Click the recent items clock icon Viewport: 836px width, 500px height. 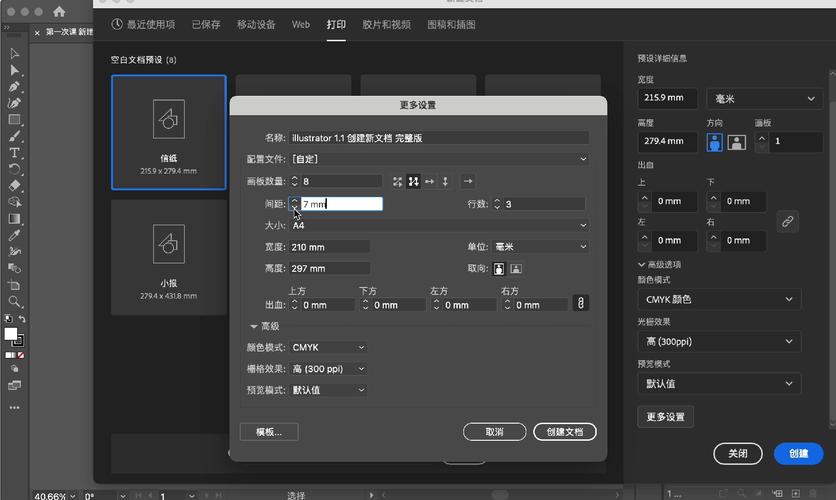coord(117,24)
